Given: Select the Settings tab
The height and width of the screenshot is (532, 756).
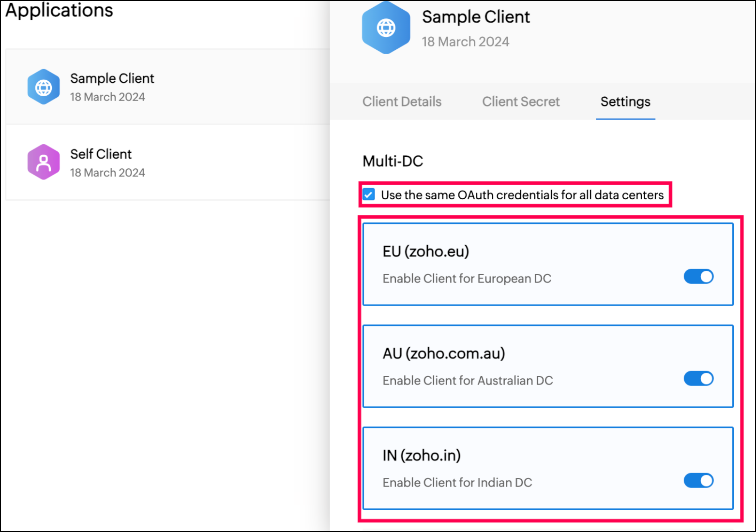Looking at the screenshot, I should (625, 102).
